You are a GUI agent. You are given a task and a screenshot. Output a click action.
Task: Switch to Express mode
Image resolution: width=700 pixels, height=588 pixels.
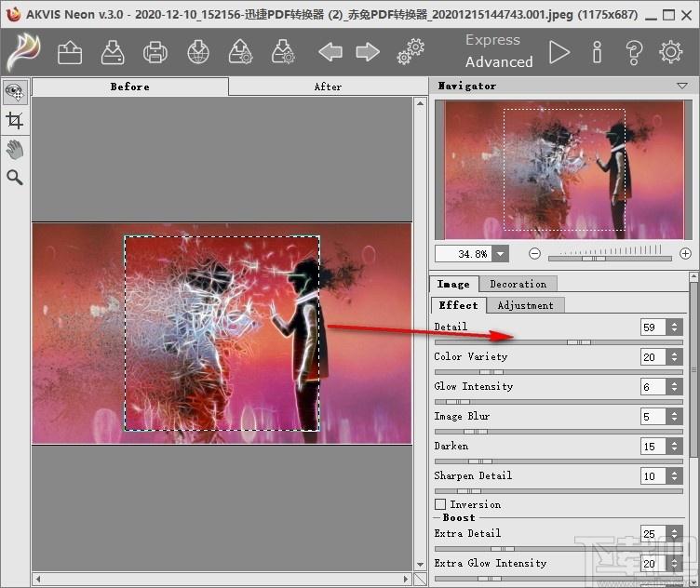[492, 40]
